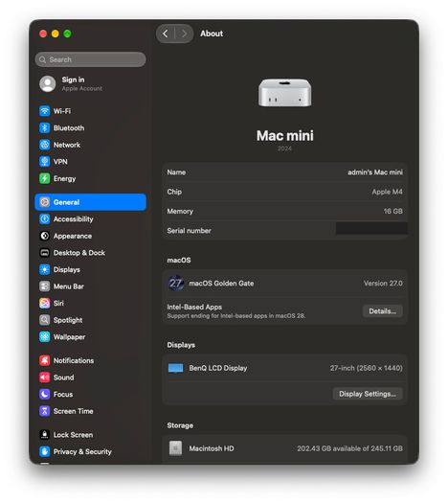Click the Wi-Fi icon in sidebar

pyautogui.click(x=45, y=111)
